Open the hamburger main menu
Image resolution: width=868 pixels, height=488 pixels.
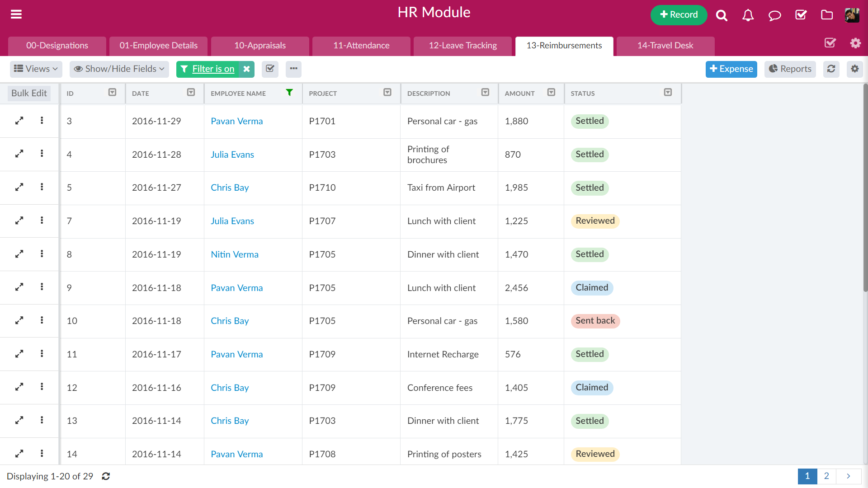coord(16,14)
